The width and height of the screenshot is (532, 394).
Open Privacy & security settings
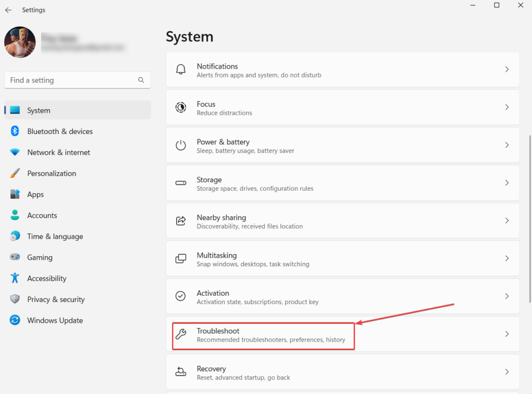(56, 299)
